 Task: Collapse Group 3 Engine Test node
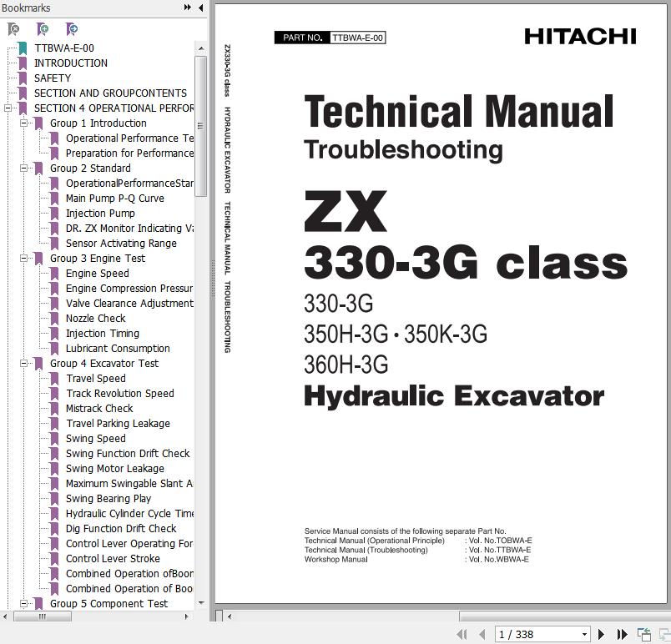pyautogui.click(x=24, y=259)
